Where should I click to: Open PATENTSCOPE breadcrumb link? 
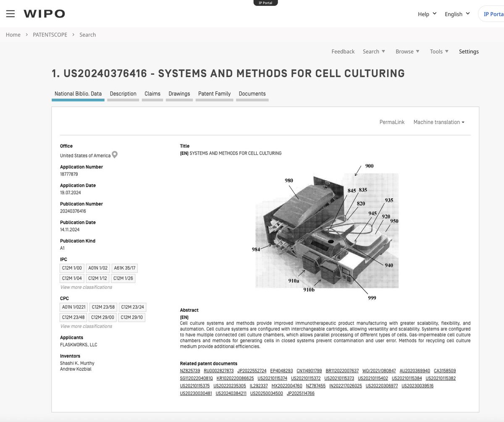50,34
